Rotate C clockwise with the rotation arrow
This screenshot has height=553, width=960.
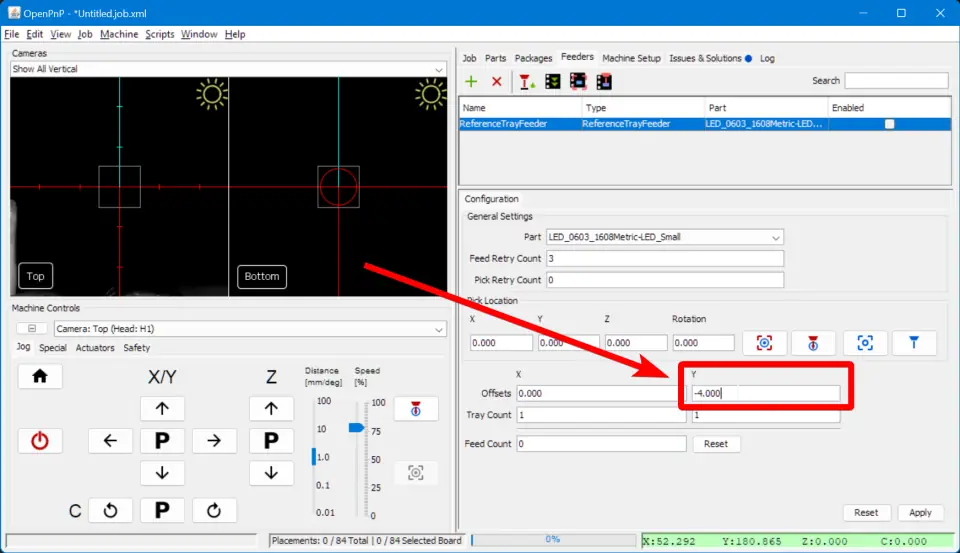[213, 511]
